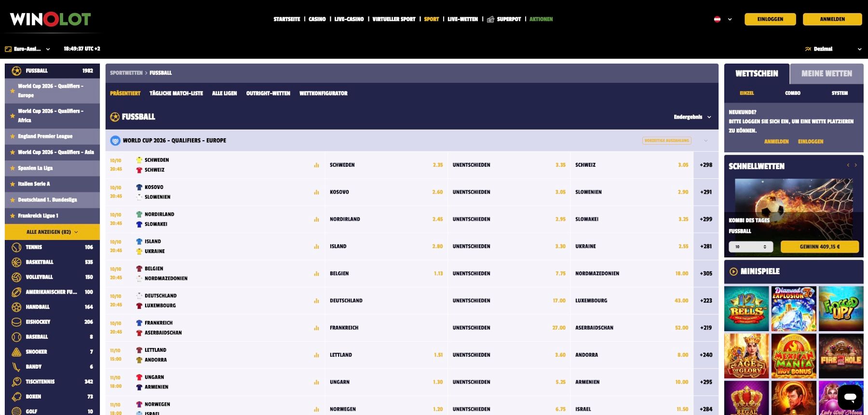Click the Superpot trophy icon in top menu
The height and width of the screenshot is (415, 868).
490,19
